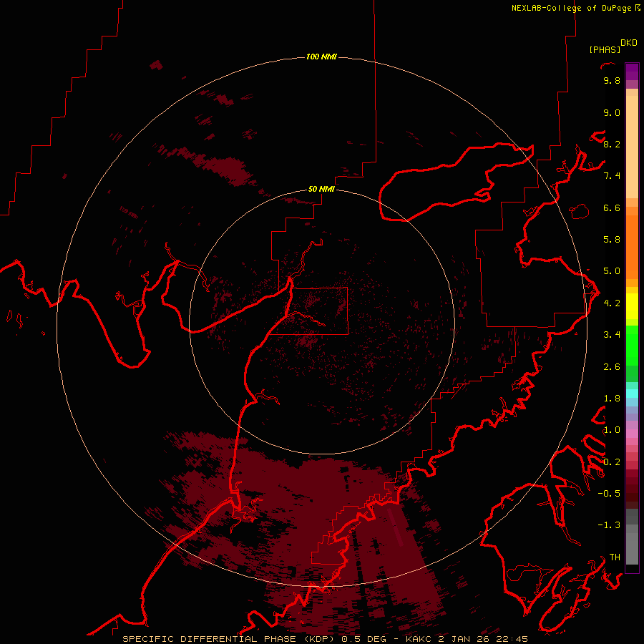Click the 22:45 timestamp in footer
Viewport: 644px width, 644px height.
point(512,639)
